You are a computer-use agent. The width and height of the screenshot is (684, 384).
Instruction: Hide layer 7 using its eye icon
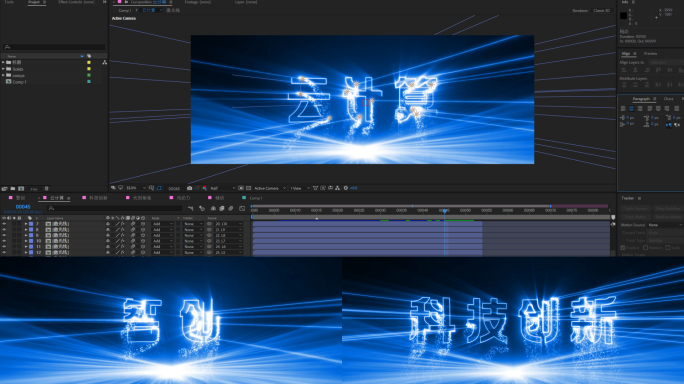tap(4, 224)
